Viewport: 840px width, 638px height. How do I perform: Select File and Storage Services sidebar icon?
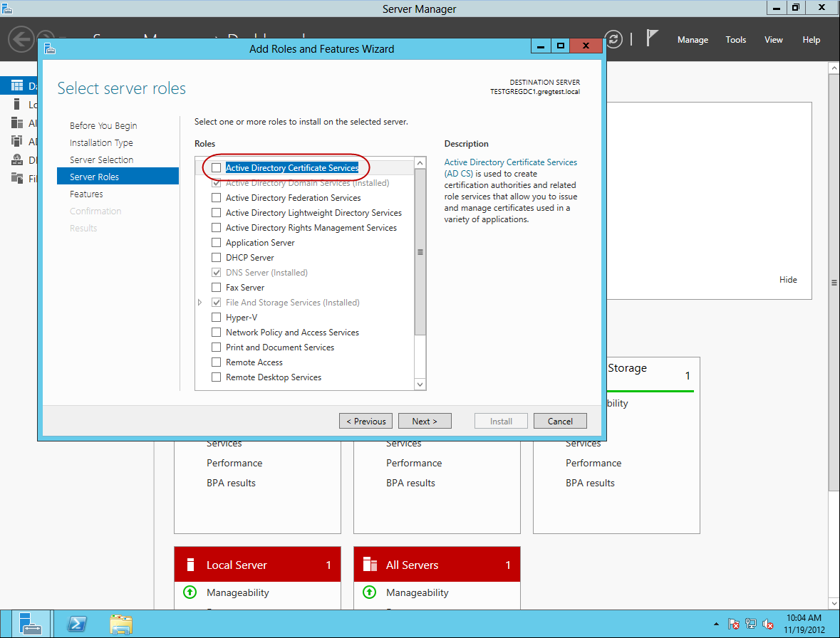tap(17, 178)
